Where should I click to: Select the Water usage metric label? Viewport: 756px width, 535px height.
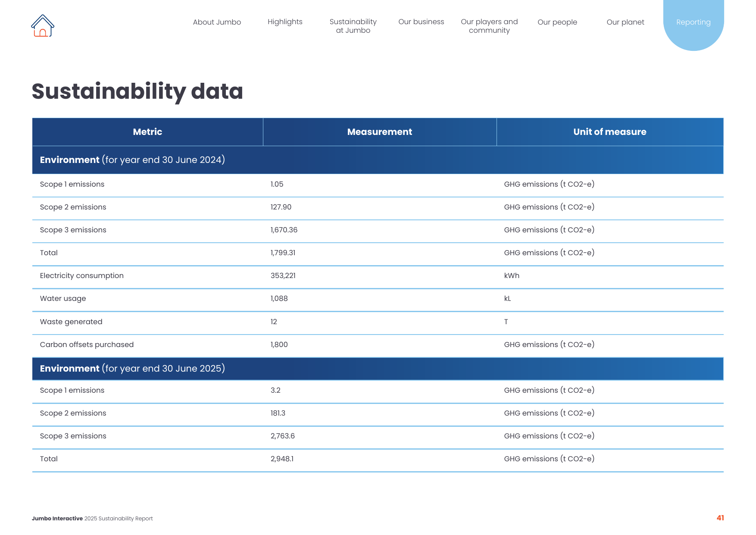pyautogui.click(x=63, y=299)
